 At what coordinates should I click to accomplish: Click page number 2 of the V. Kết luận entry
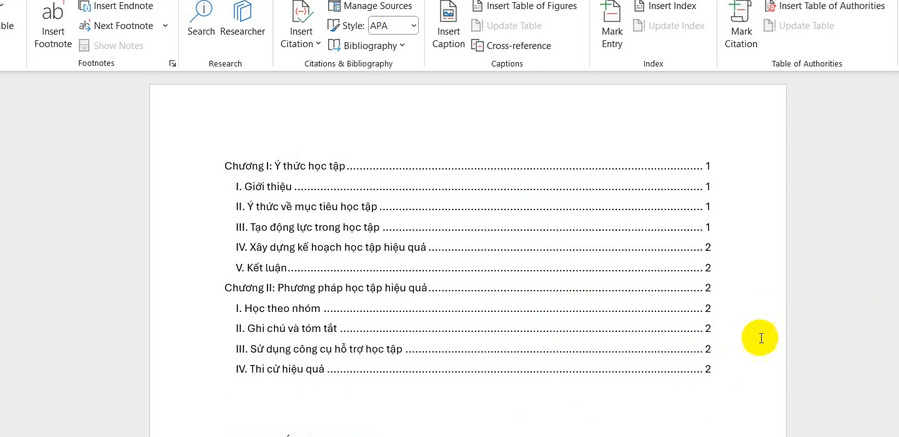(x=708, y=268)
